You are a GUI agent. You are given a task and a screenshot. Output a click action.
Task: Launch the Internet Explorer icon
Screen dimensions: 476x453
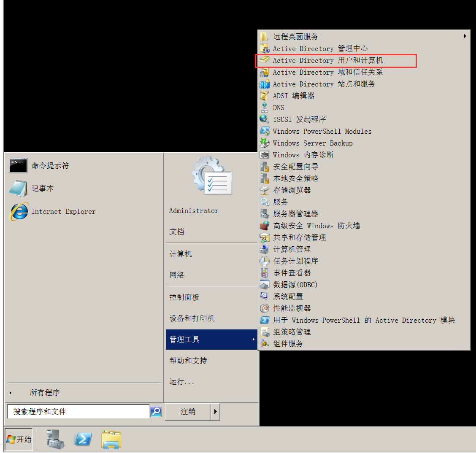[19, 211]
